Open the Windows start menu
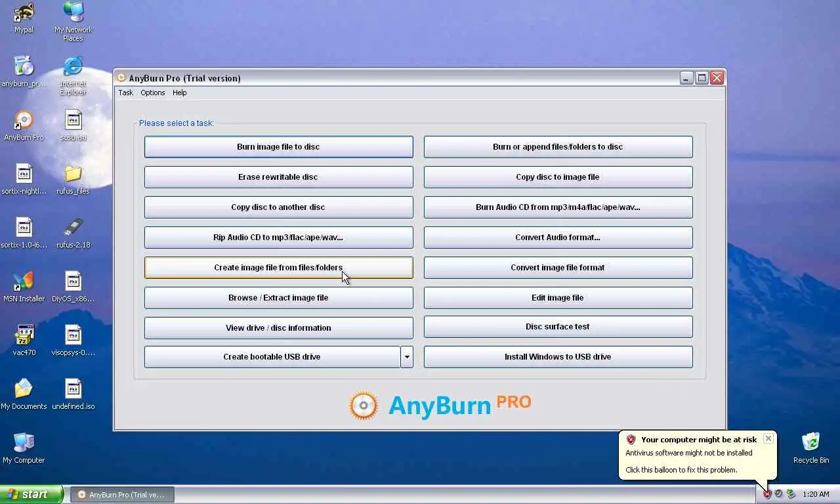This screenshot has height=504, width=840. [x=31, y=494]
